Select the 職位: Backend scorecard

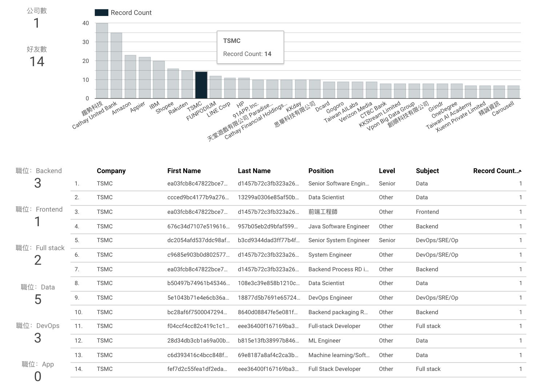coord(39,178)
